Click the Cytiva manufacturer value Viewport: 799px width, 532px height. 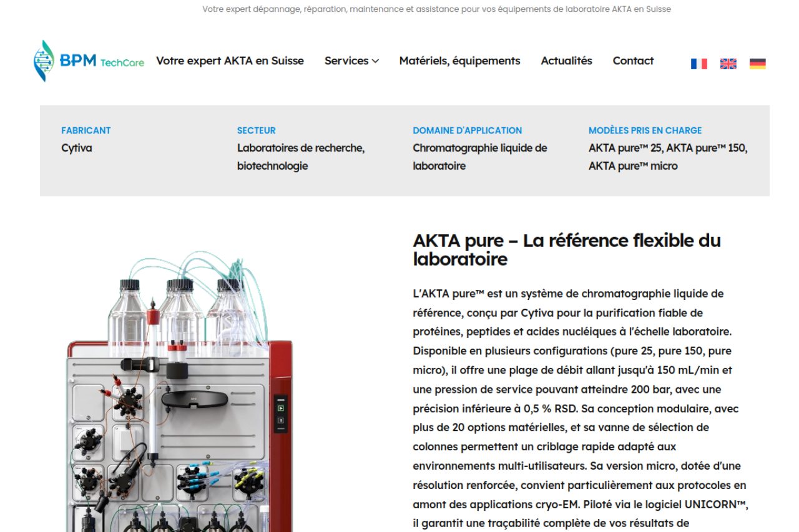point(77,148)
